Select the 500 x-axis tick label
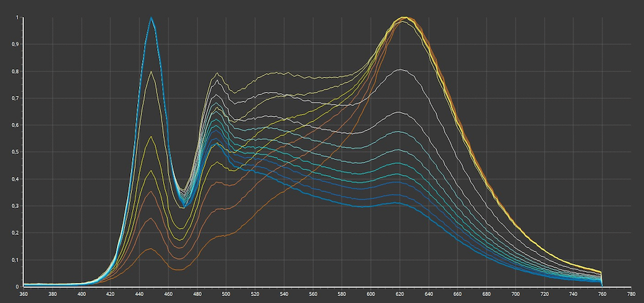Image resolution: width=644 pixels, height=303 pixels. [x=226, y=294]
